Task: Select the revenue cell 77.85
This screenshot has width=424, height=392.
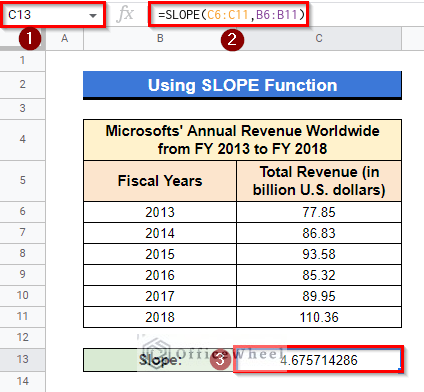Action: click(319, 212)
